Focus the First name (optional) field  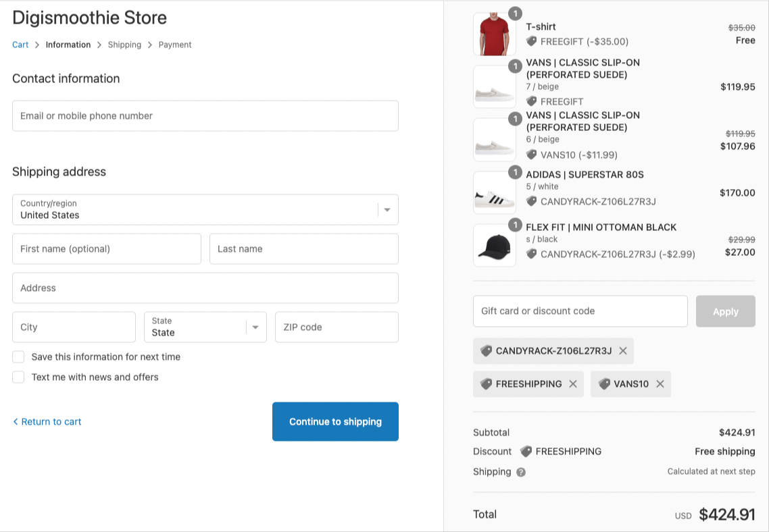(106, 249)
